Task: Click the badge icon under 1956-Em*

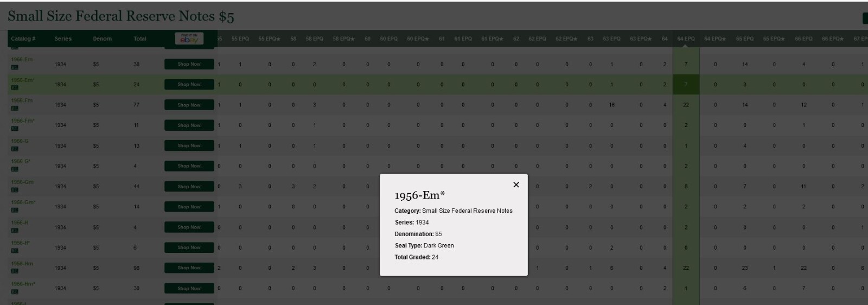Action: coord(15,87)
